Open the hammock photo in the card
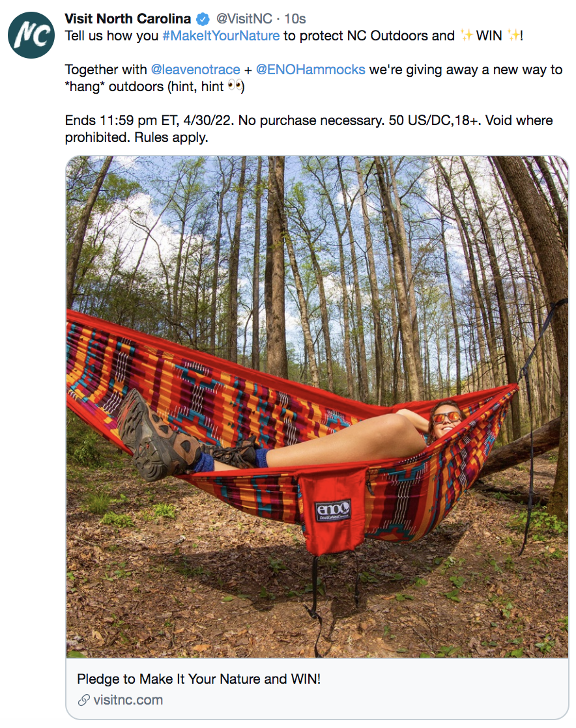This screenshot has width=576, height=728. [x=317, y=407]
